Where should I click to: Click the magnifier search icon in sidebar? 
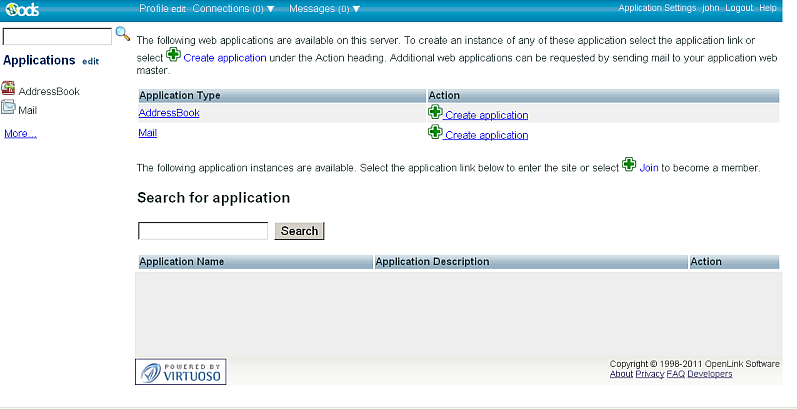123,34
